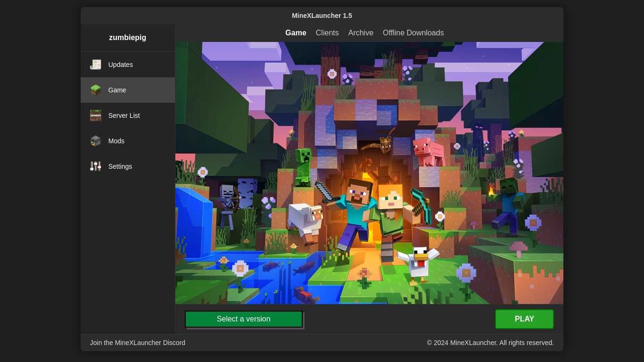644x362 pixels.
Task: Click the furnace block Mods icon
Action: click(x=96, y=141)
